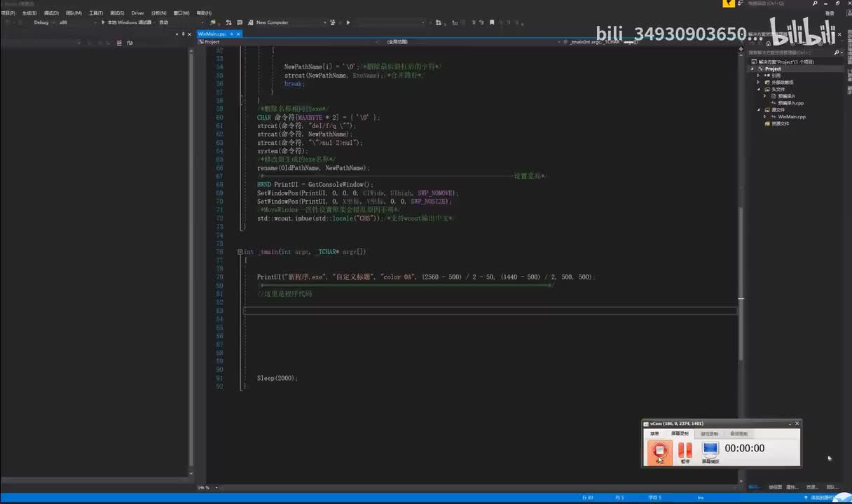
Task: Open the 帮助(H) menu
Action: pos(204,13)
